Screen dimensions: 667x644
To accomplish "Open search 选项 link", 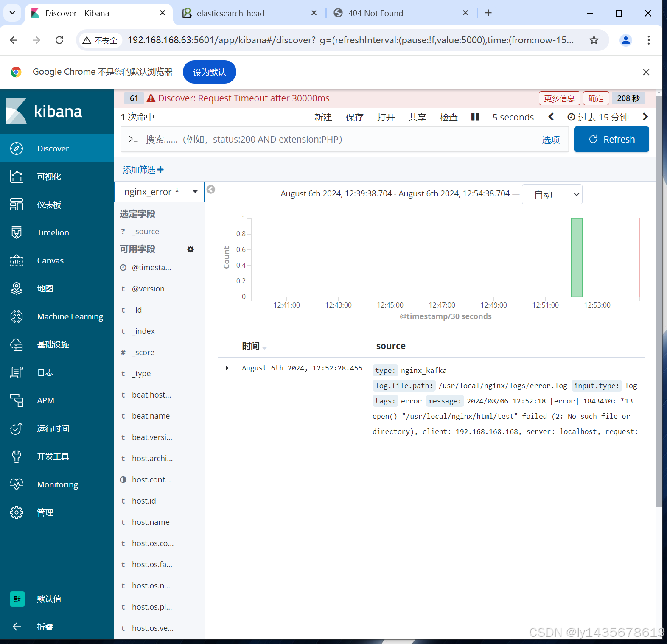I will click(x=550, y=140).
